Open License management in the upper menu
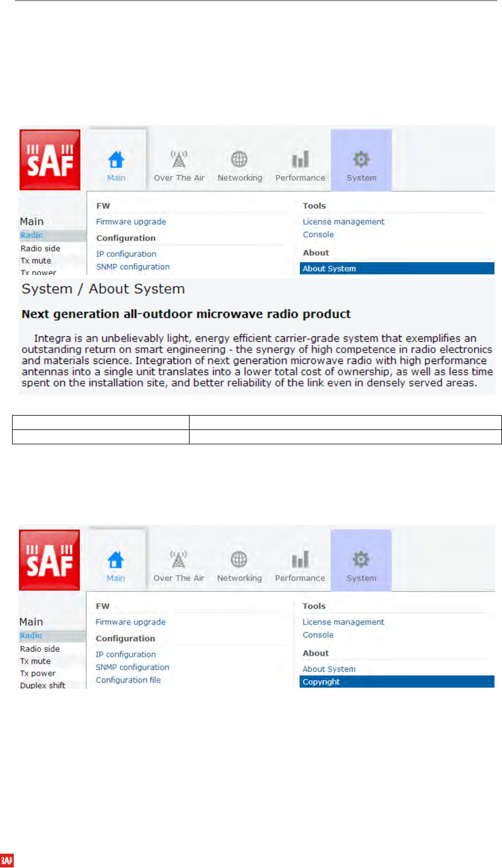 [343, 222]
